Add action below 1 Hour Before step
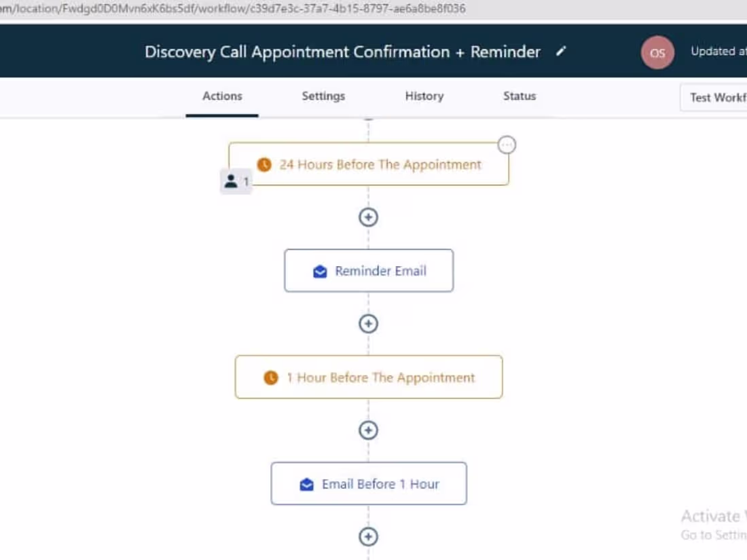 point(368,430)
